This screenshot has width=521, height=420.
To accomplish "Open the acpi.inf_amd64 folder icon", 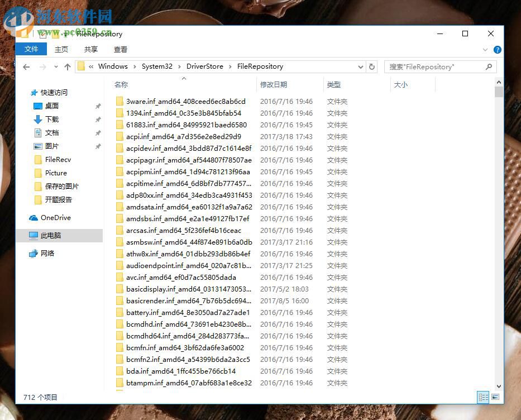I will tap(121, 136).
